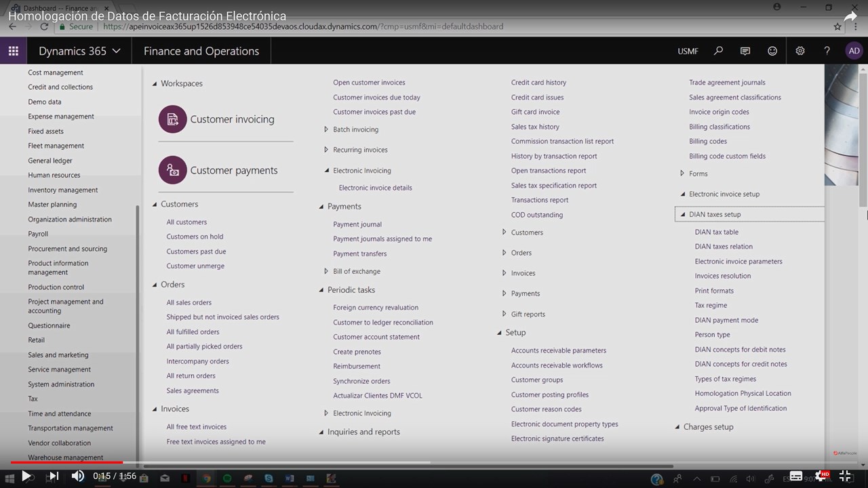868x488 pixels.
Task: Click the horizontal scrollbar at bottom
Action: (x=407, y=466)
